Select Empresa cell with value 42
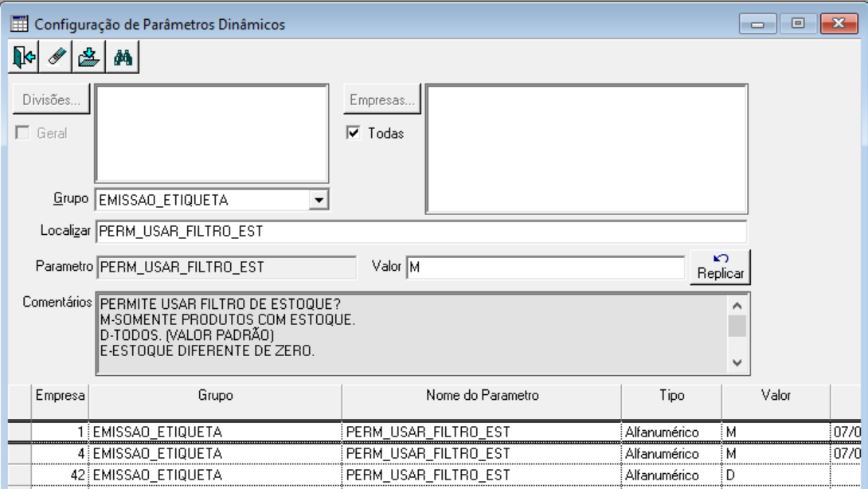 [60, 475]
